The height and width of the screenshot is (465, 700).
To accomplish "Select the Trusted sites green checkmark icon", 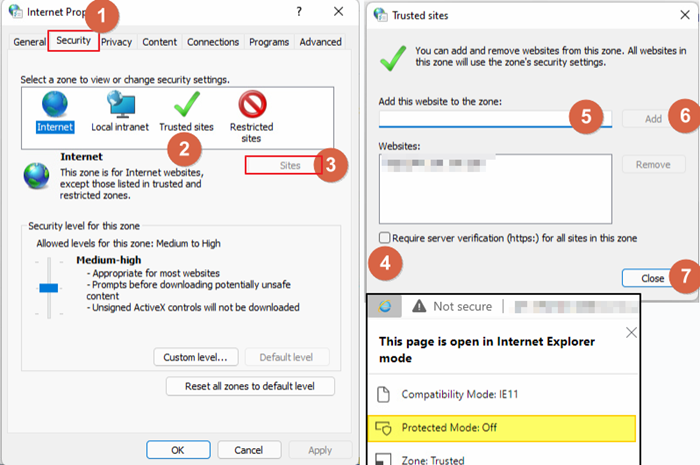I will [x=186, y=105].
